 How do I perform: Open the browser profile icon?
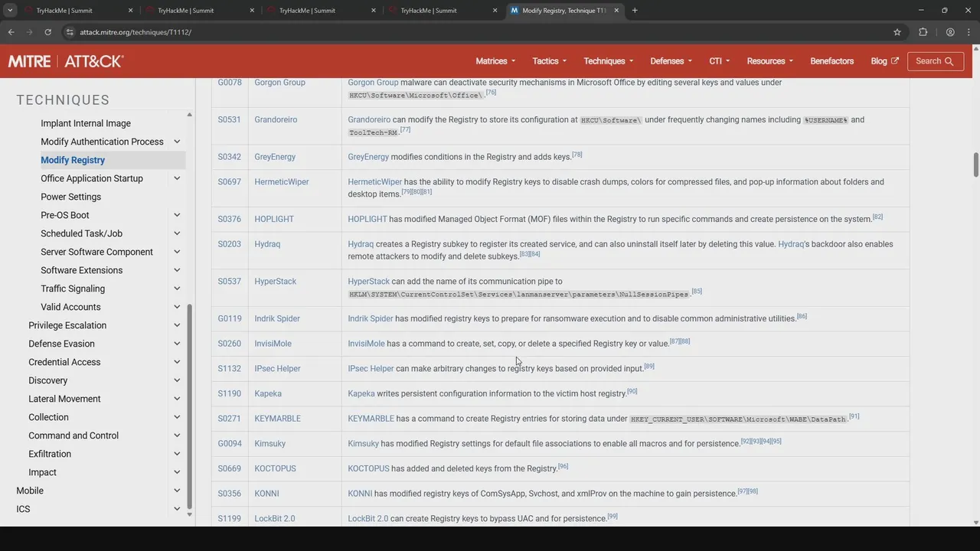click(x=950, y=32)
